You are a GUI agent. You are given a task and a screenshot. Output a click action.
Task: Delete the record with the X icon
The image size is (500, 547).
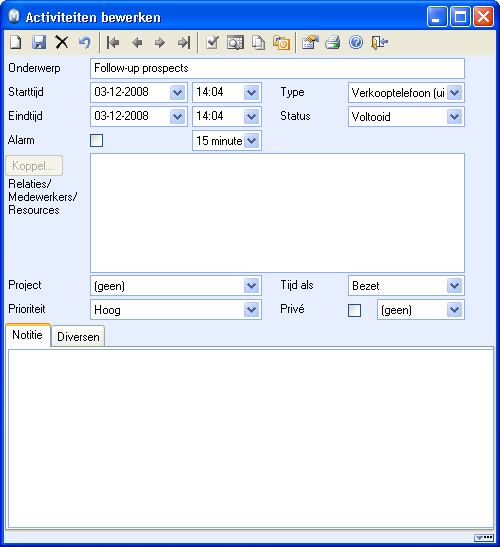(x=62, y=43)
